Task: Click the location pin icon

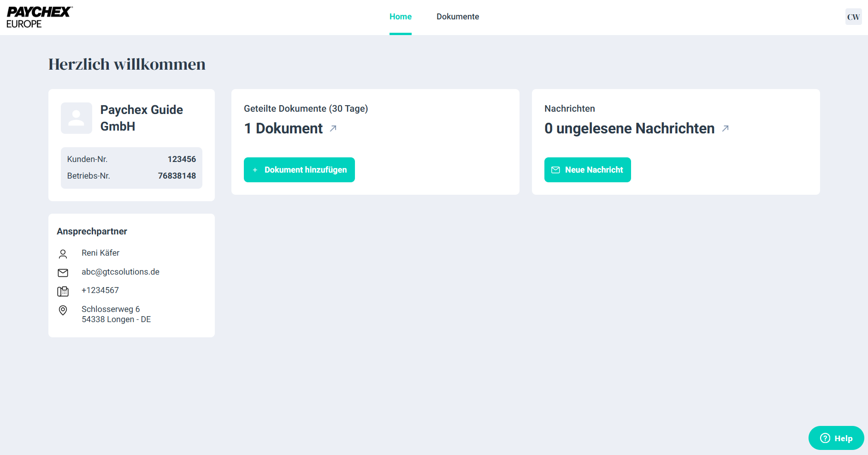Action: click(63, 310)
